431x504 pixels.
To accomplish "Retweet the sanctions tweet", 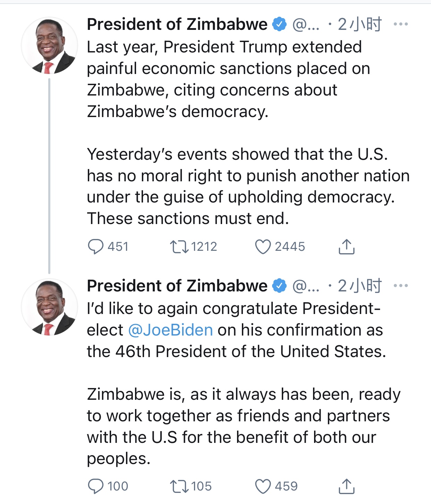I will coord(179,247).
